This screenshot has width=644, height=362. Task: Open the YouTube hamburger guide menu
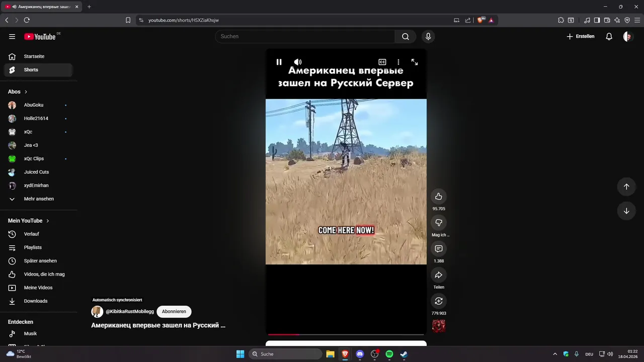pos(12,36)
